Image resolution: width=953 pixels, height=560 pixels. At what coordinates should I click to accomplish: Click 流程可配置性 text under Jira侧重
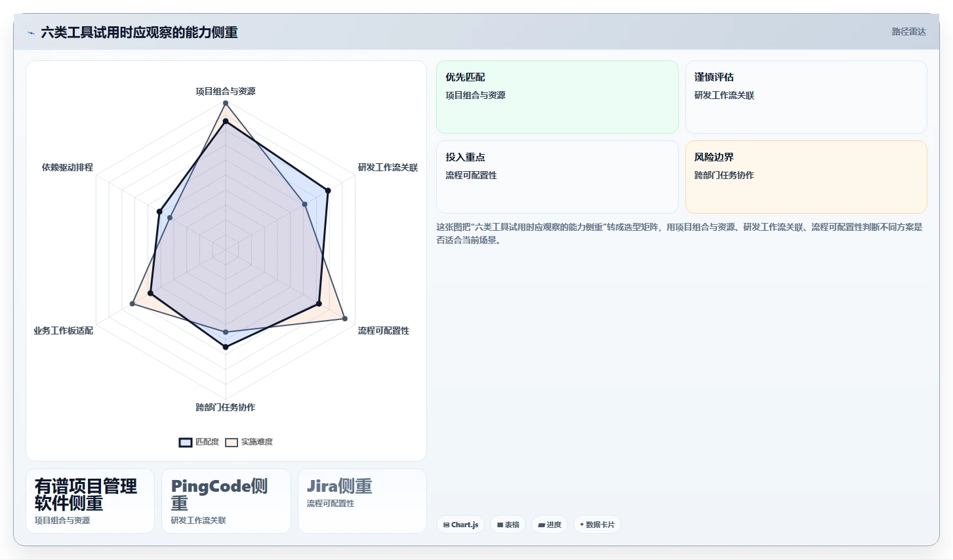click(331, 504)
